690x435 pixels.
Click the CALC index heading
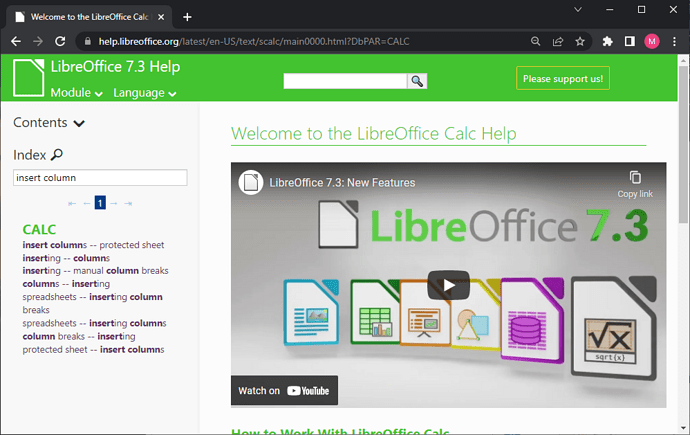coord(39,229)
